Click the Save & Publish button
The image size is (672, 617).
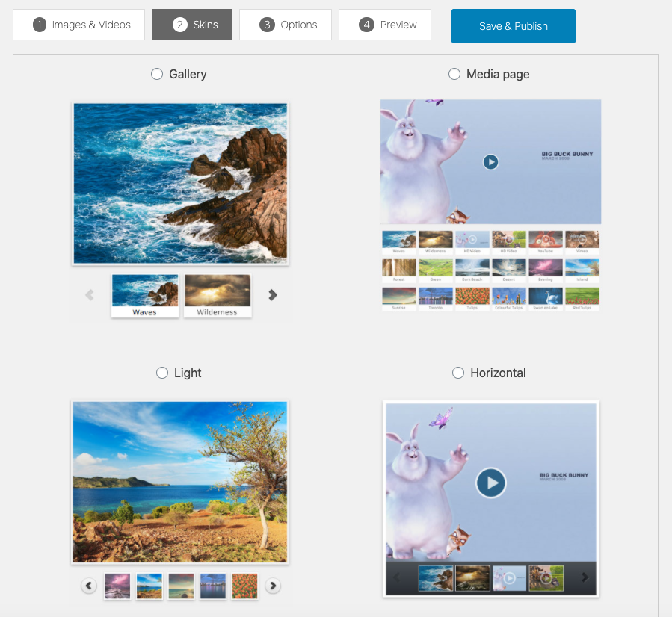click(513, 26)
